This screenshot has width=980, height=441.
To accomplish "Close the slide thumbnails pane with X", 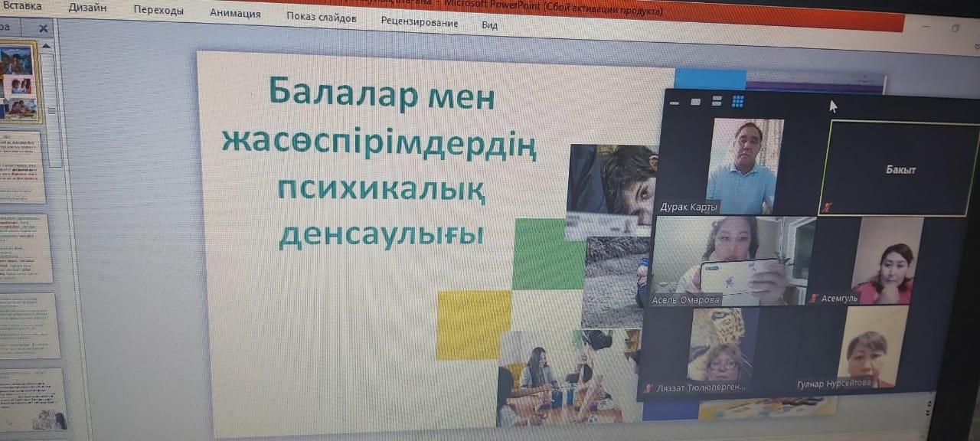I will (x=43, y=28).
